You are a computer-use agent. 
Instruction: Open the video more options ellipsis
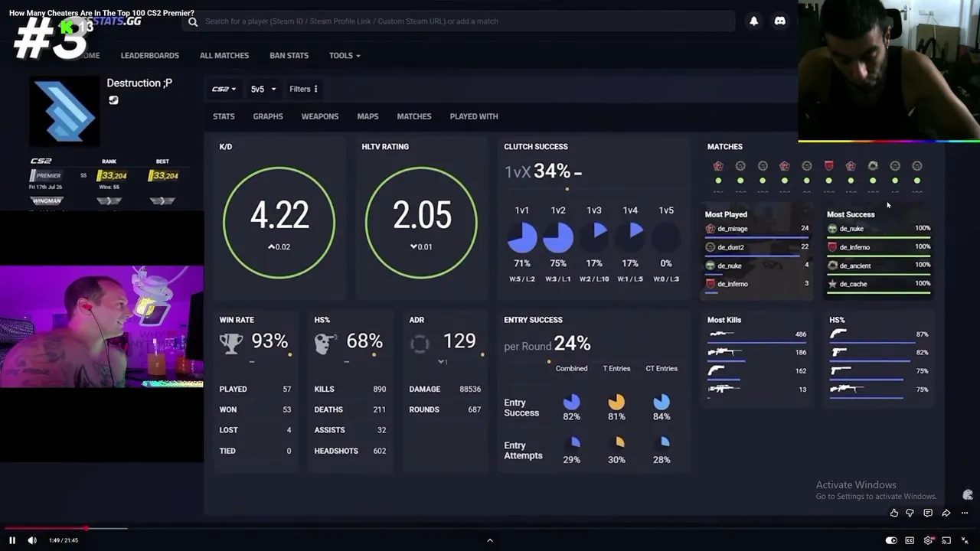click(x=965, y=513)
